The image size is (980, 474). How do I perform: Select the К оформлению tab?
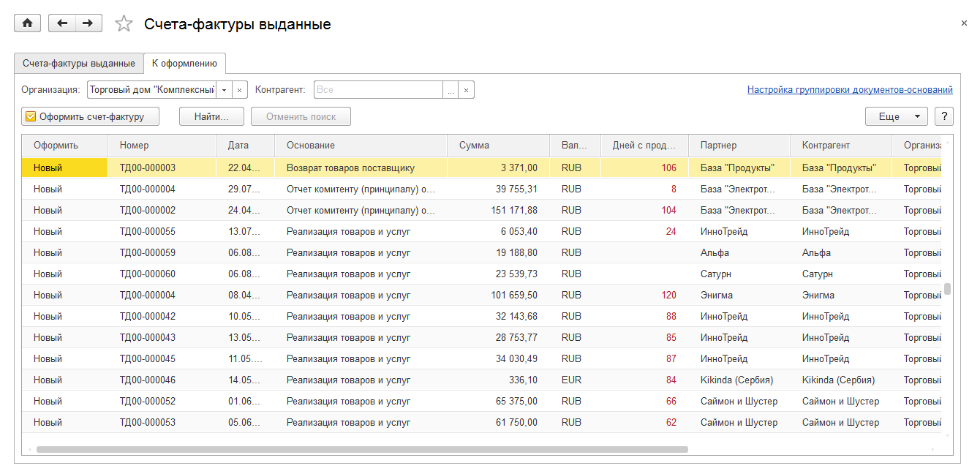click(184, 64)
